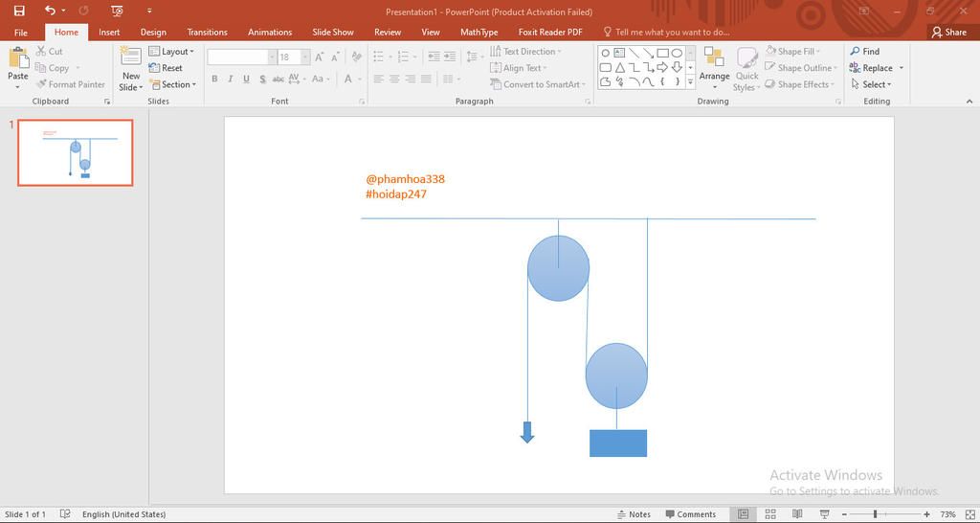Image resolution: width=980 pixels, height=523 pixels.
Task: Select the arrow line shape in gallery
Action: [648, 54]
